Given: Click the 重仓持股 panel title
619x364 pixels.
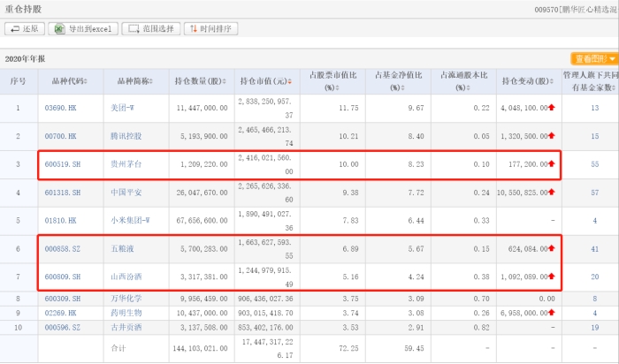Looking at the screenshot, I should coord(23,9).
